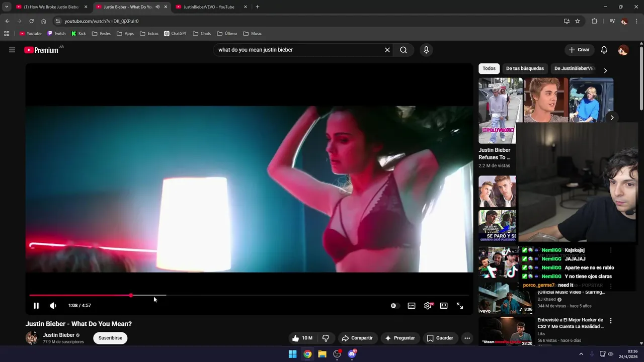Save the video with Guardar
This screenshot has width=644, height=362.
[440, 338]
